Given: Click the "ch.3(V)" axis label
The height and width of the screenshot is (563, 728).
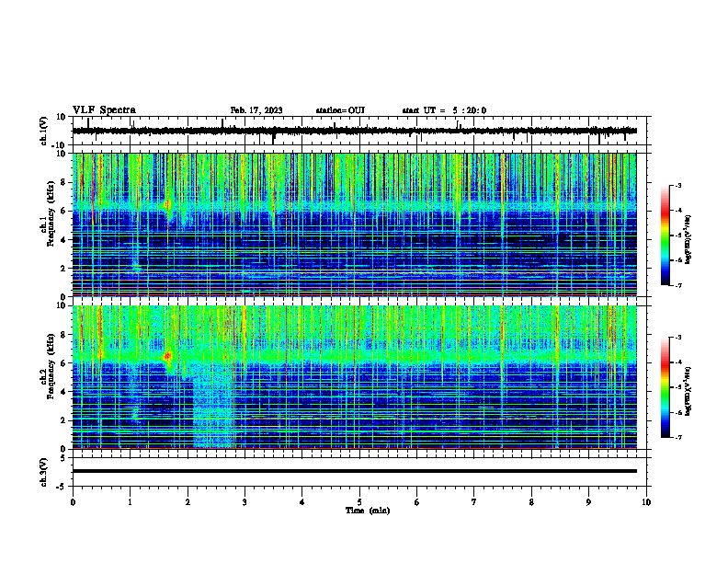Looking at the screenshot, I should point(44,472).
